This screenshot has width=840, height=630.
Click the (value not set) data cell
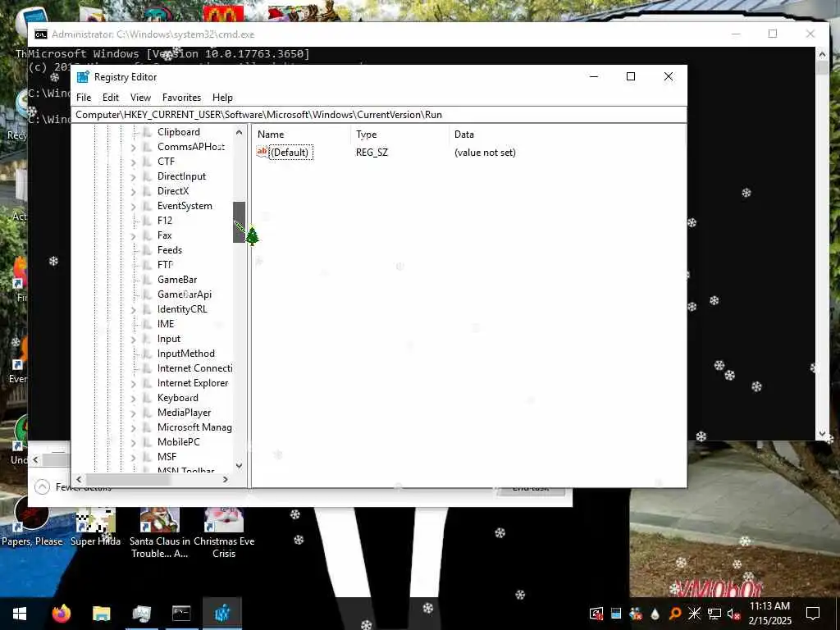[485, 153]
